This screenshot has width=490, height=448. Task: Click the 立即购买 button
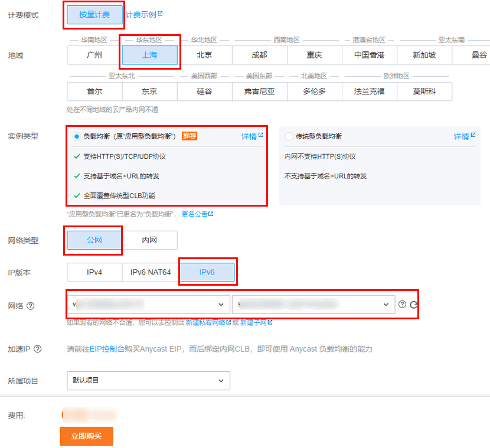point(87,436)
